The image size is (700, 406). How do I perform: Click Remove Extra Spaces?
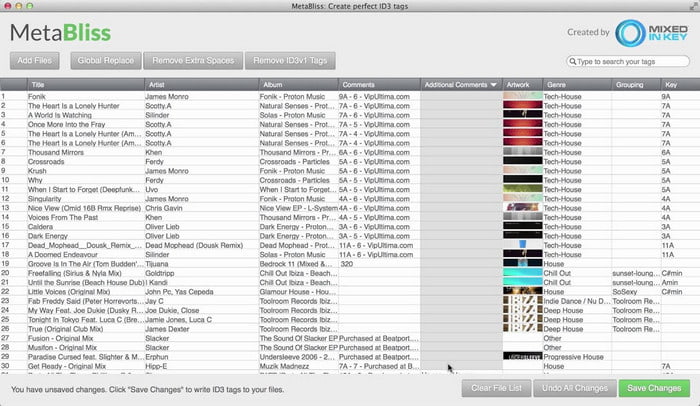coord(193,61)
